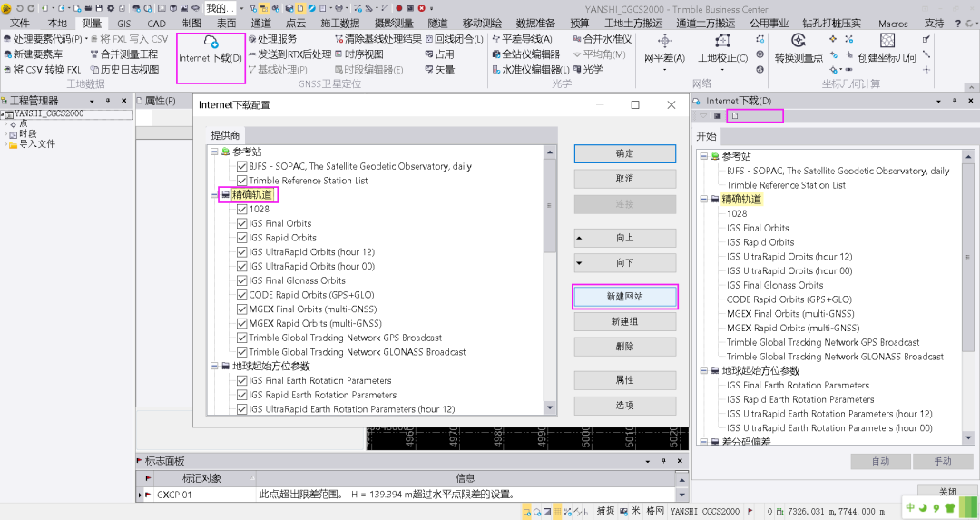Toggle the 1028 checkbox under 精确轨道
980x520 pixels.
tap(242, 209)
